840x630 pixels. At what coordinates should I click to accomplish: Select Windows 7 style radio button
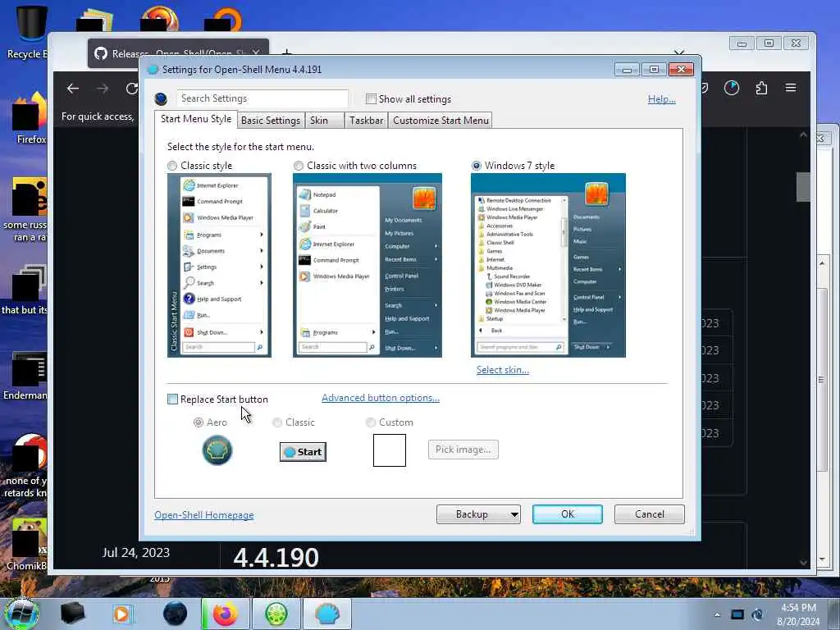tap(477, 166)
